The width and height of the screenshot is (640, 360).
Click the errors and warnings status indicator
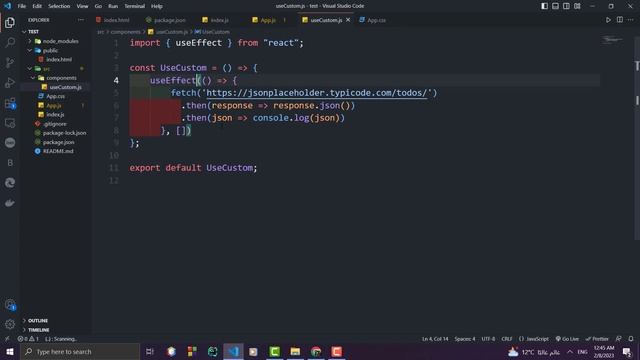[x=28, y=339]
